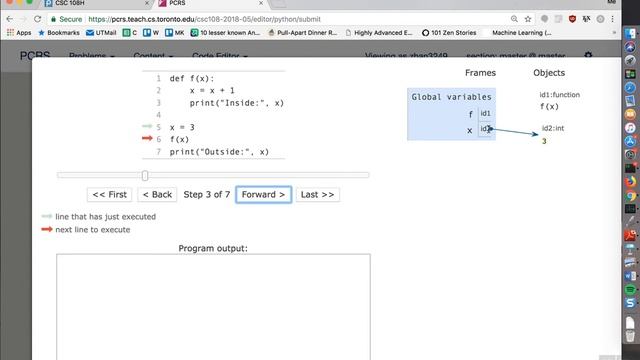Open the Apps shortcut in the bookmarks bar
Image resolution: width=640 pixels, height=360 pixels.
coord(19,33)
